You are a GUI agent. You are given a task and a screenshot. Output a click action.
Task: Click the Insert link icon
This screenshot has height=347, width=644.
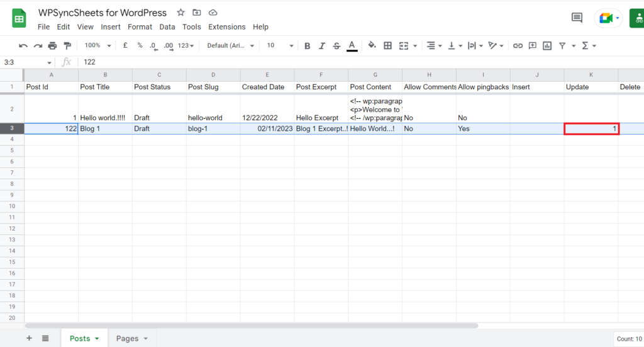tap(518, 46)
